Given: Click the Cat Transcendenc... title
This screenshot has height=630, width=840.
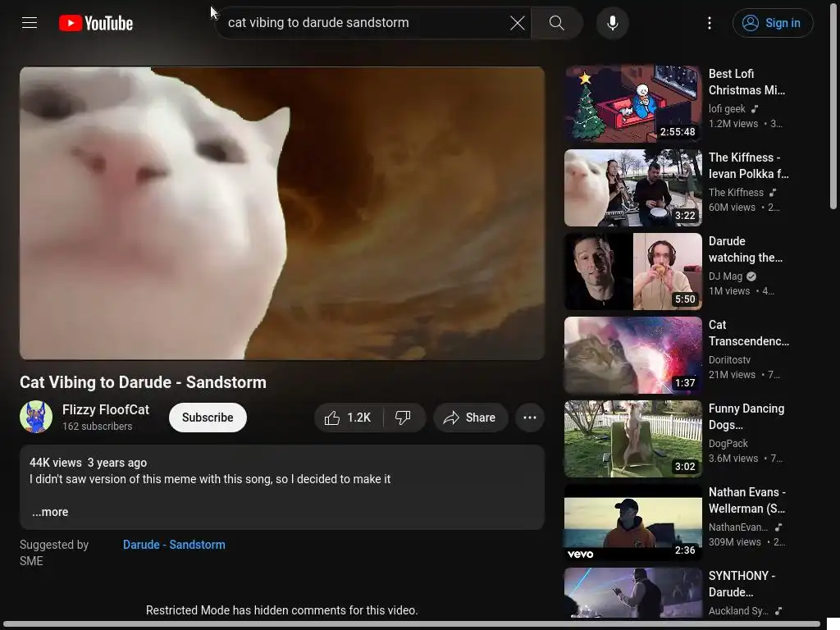Looking at the screenshot, I should click(x=748, y=333).
